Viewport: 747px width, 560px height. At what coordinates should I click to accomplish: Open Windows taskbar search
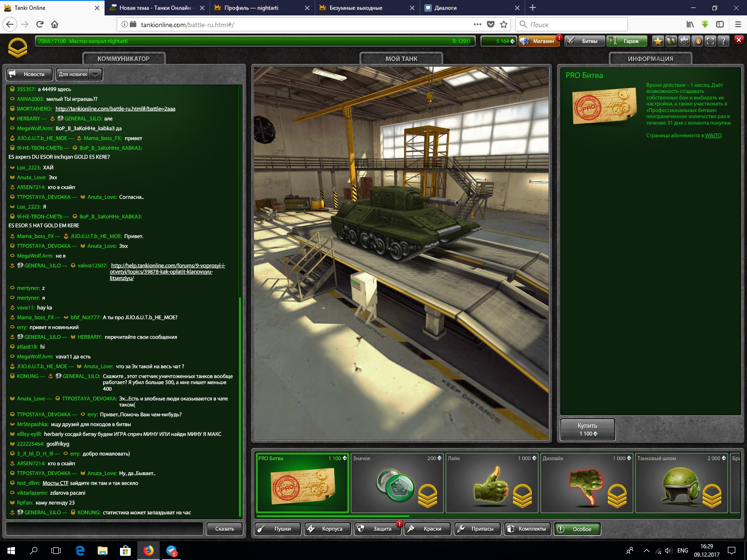(34, 551)
